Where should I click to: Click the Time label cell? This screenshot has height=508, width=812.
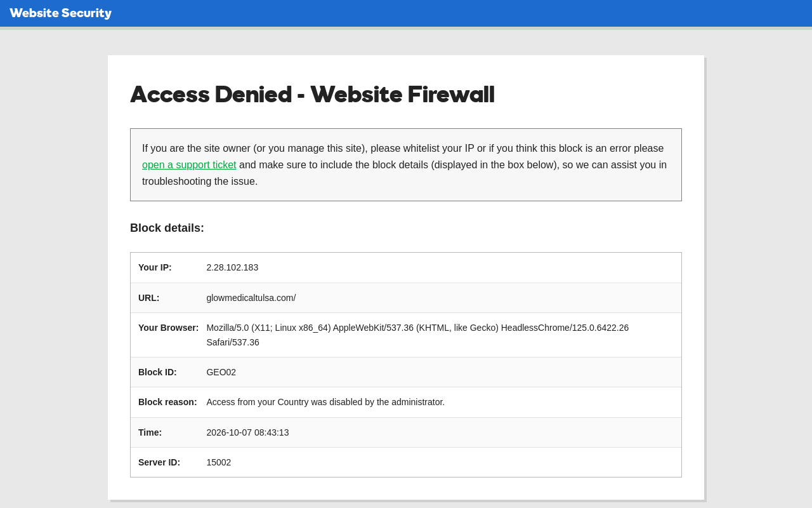[150, 432]
